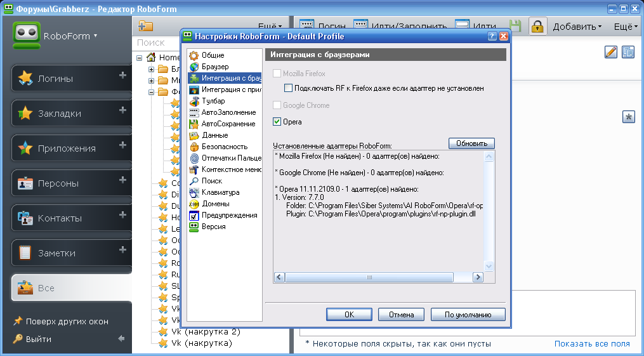Collapse the third expanded folder under Home
This screenshot has height=356, width=644.
(151, 93)
